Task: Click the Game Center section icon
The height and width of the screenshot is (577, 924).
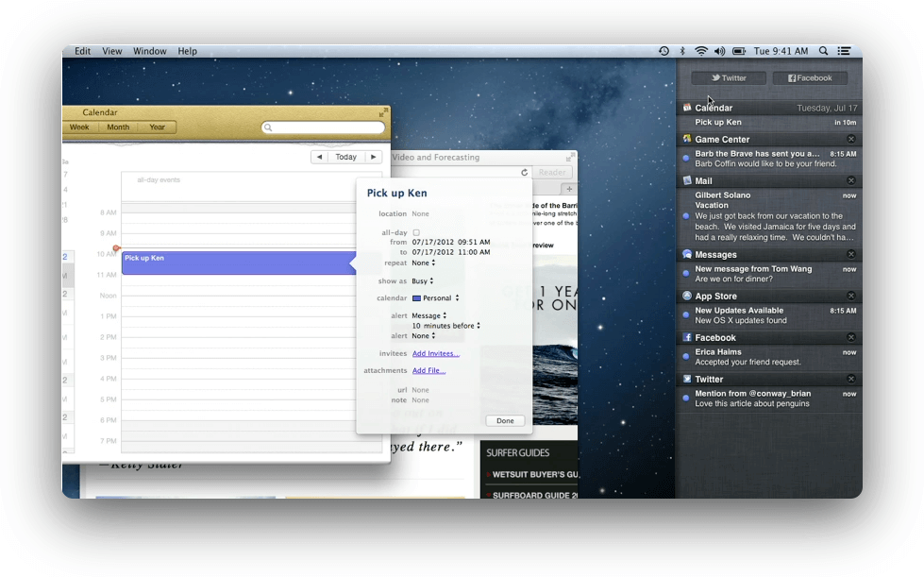Action: point(687,139)
